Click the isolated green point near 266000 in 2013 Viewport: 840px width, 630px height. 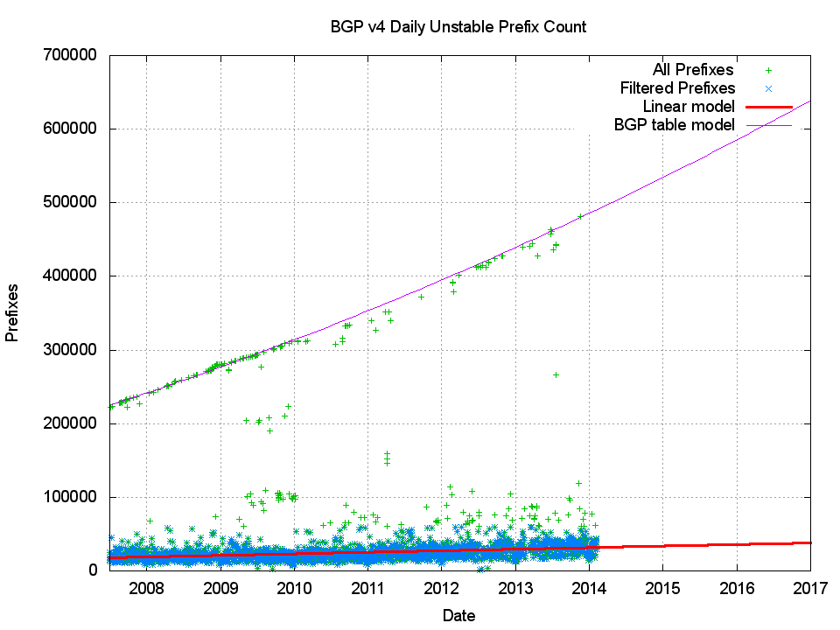point(556,374)
